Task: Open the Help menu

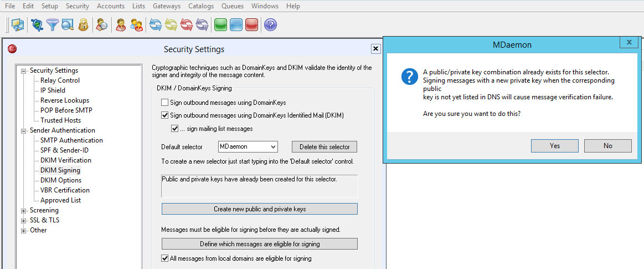Action: pyautogui.click(x=293, y=6)
